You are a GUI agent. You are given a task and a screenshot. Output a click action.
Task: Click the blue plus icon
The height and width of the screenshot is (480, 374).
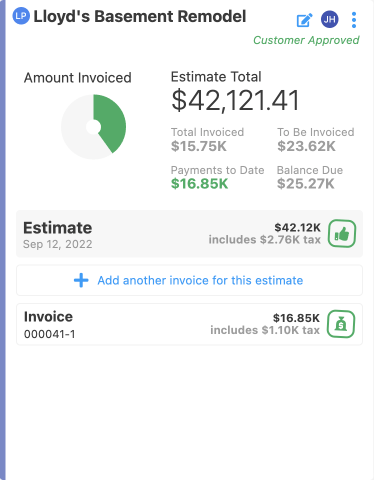click(x=81, y=280)
